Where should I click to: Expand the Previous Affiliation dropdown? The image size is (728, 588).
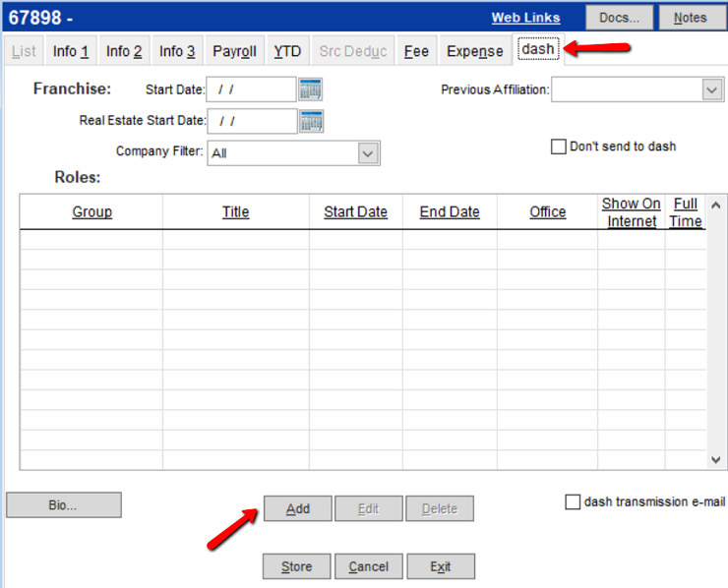coord(712,89)
